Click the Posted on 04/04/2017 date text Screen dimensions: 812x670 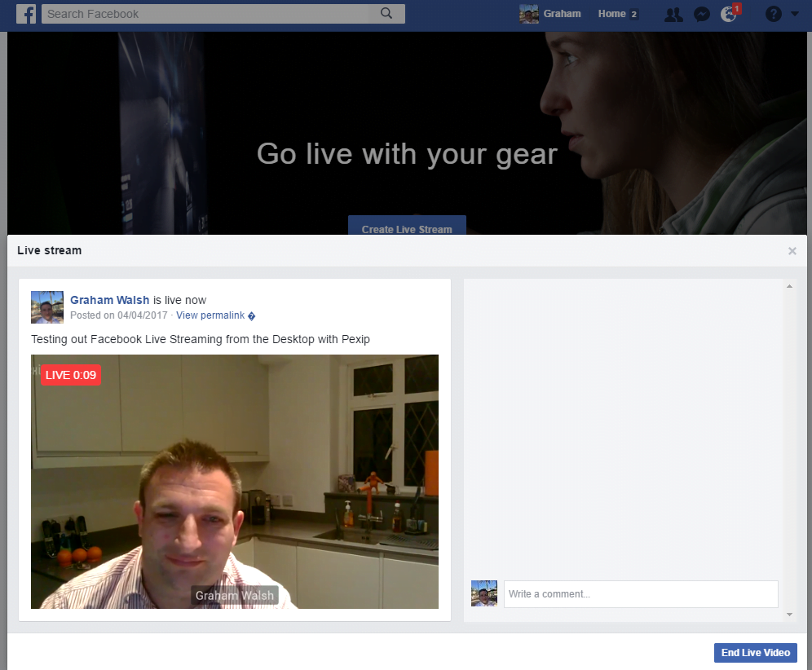pos(119,315)
